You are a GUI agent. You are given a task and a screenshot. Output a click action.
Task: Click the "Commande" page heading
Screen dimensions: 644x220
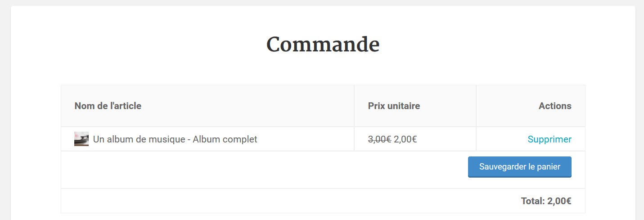coord(323,45)
